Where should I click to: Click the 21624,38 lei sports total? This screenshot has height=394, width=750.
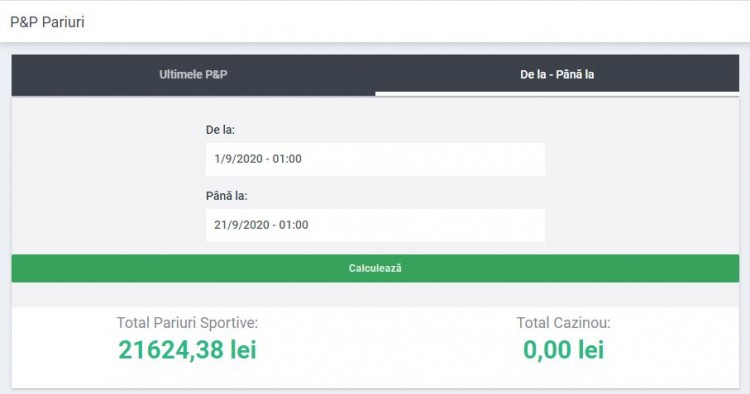click(188, 350)
